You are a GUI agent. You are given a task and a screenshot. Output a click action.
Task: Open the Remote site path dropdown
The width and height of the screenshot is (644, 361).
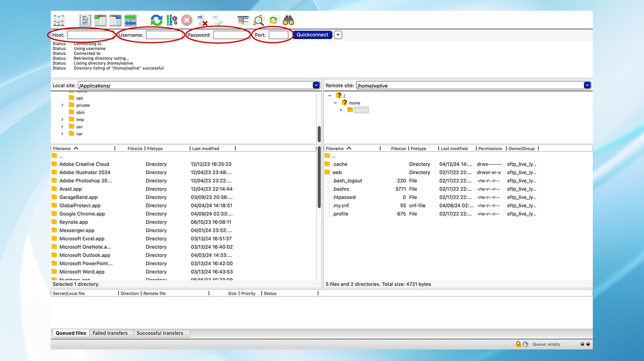click(x=587, y=85)
